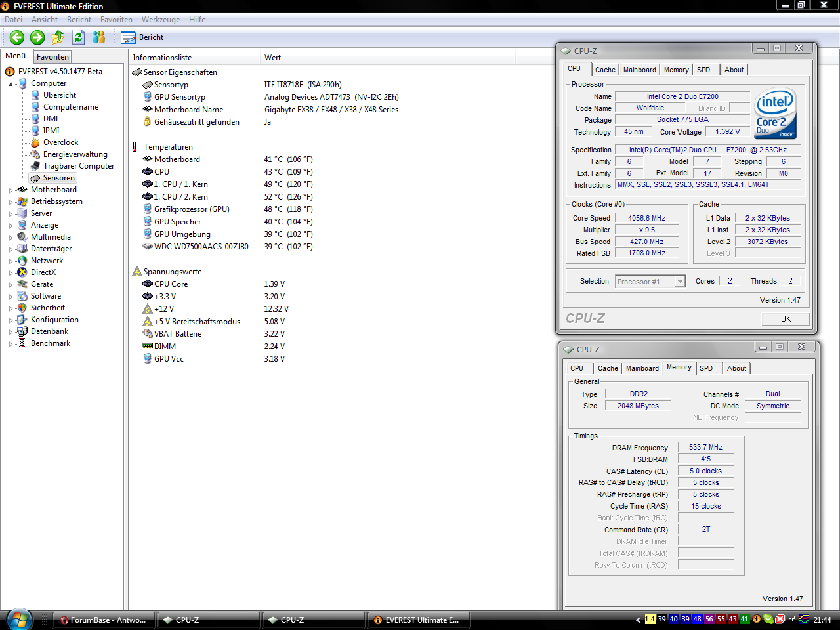Click ForumBase taskbar button
Screen dimensions: 840x630
(103, 619)
